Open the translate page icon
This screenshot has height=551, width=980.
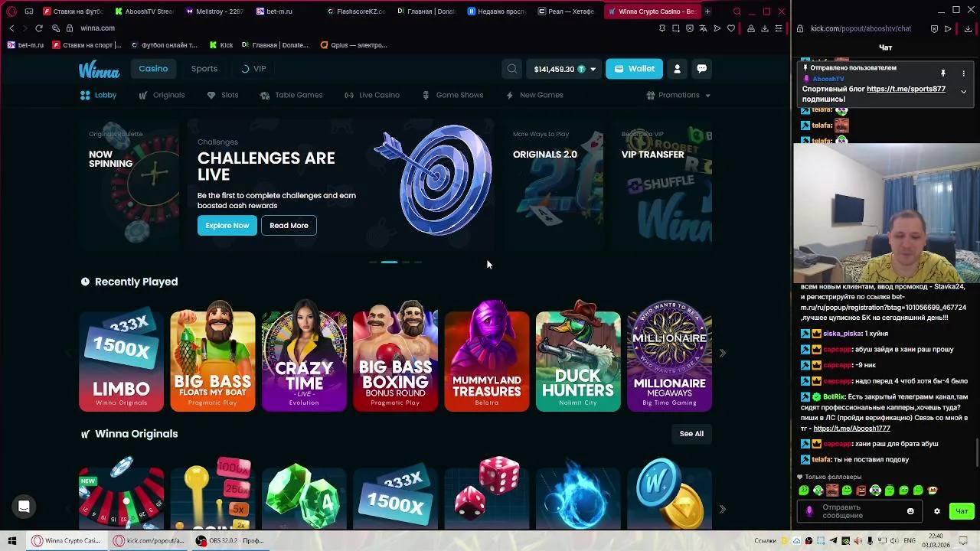point(704,28)
